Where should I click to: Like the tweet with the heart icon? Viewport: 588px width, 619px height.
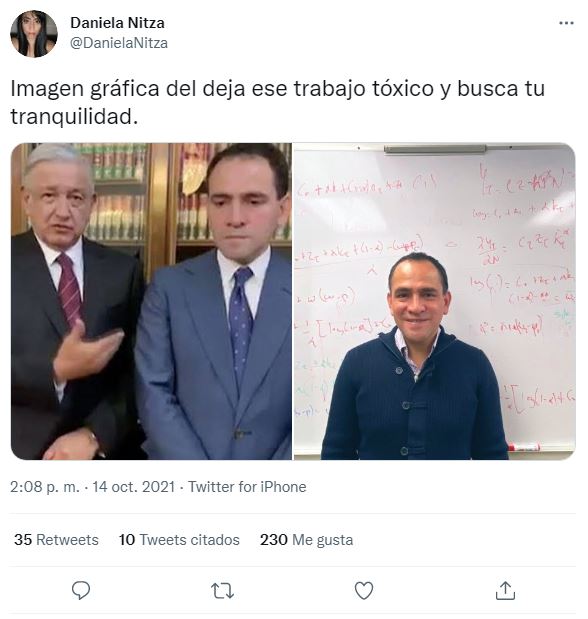point(364,591)
